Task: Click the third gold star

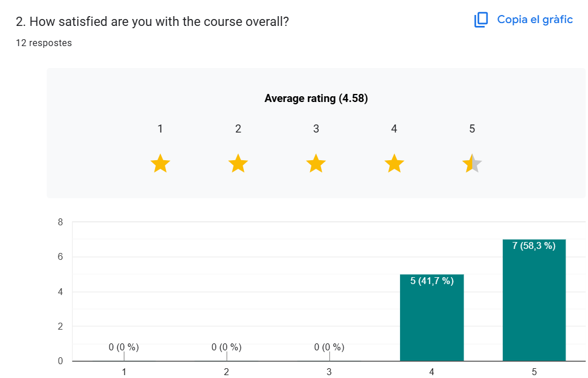Action: pos(316,164)
